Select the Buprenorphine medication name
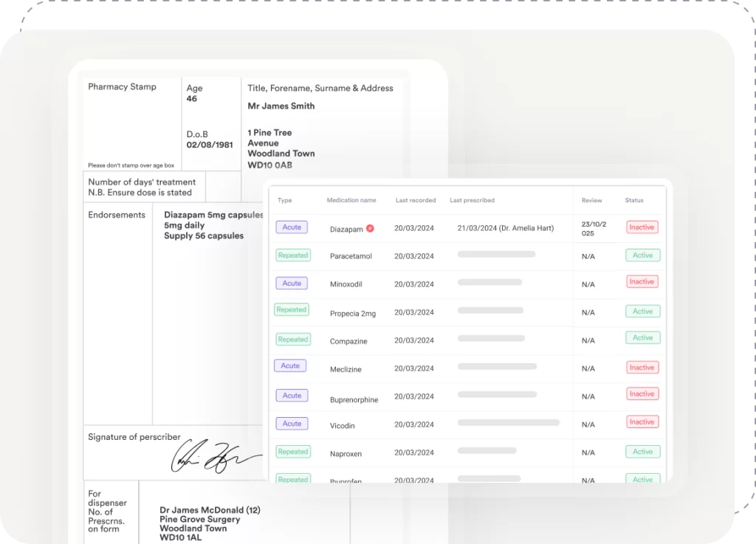756x544 pixels. [354, 400]
